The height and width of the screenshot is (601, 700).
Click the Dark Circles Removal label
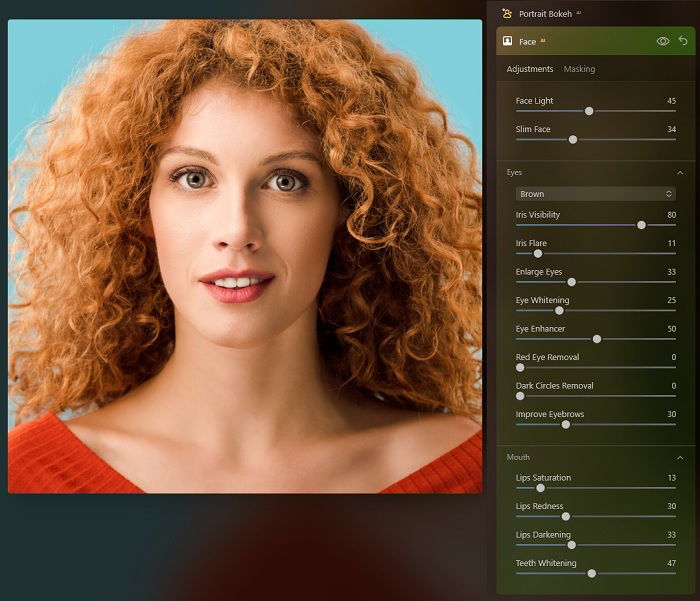pyautogui.click(x=554, y=386)
